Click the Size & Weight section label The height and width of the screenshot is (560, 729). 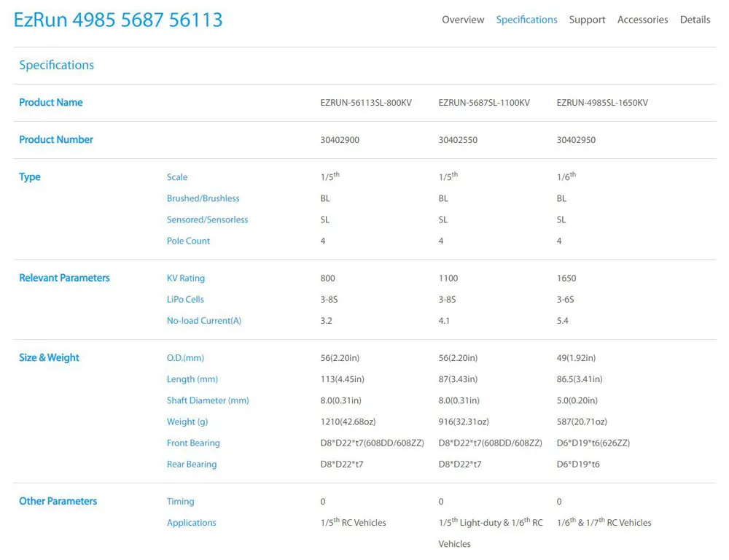49,358
